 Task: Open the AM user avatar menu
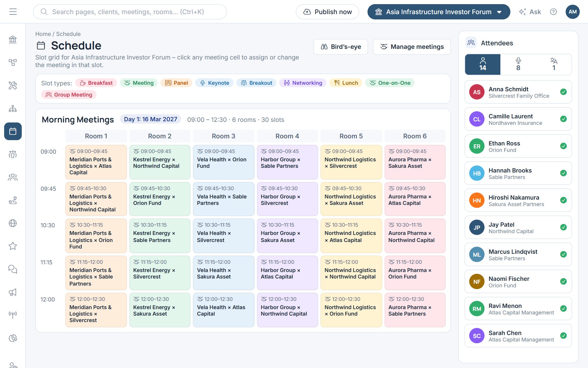pyautogui.click(x=572, y=12)
